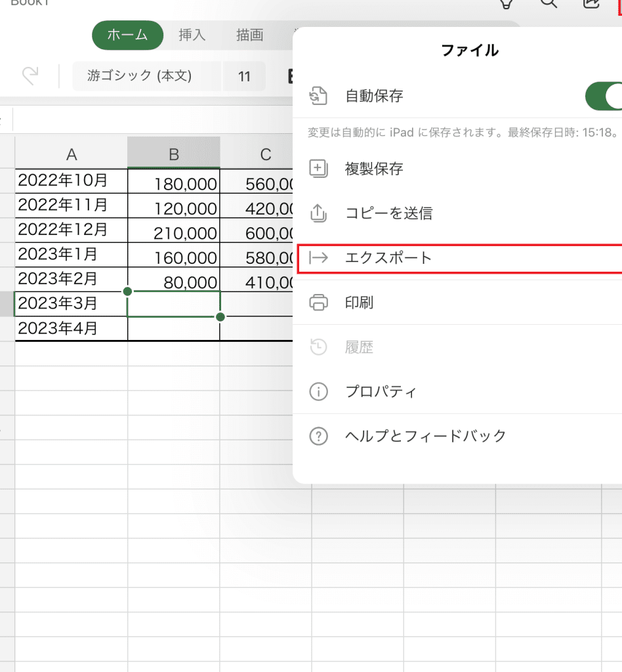Click cell 2023年1月
622x672 pixels.
(71, 255)
